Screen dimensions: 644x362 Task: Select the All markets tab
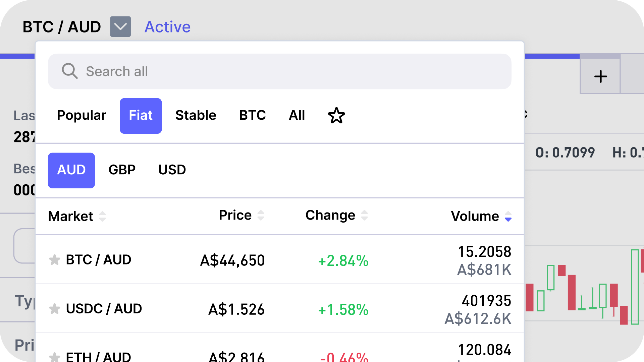click(297, 115)
